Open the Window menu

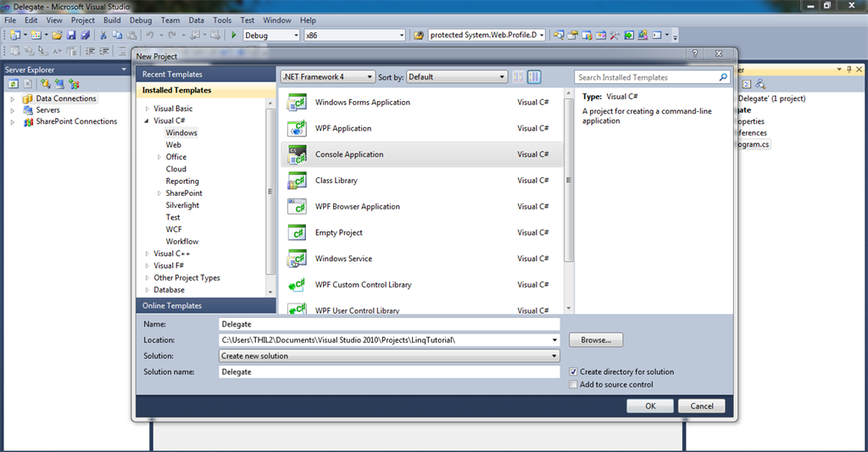tap(277, 20)
